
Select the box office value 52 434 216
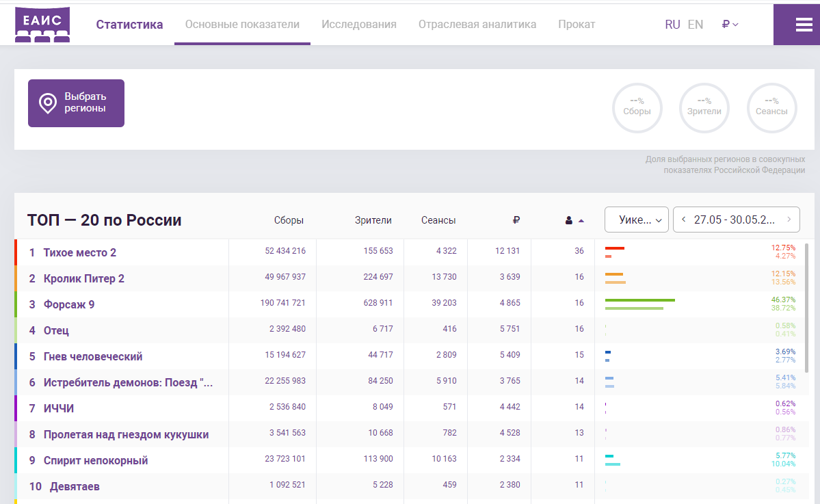tap(285, 251)
